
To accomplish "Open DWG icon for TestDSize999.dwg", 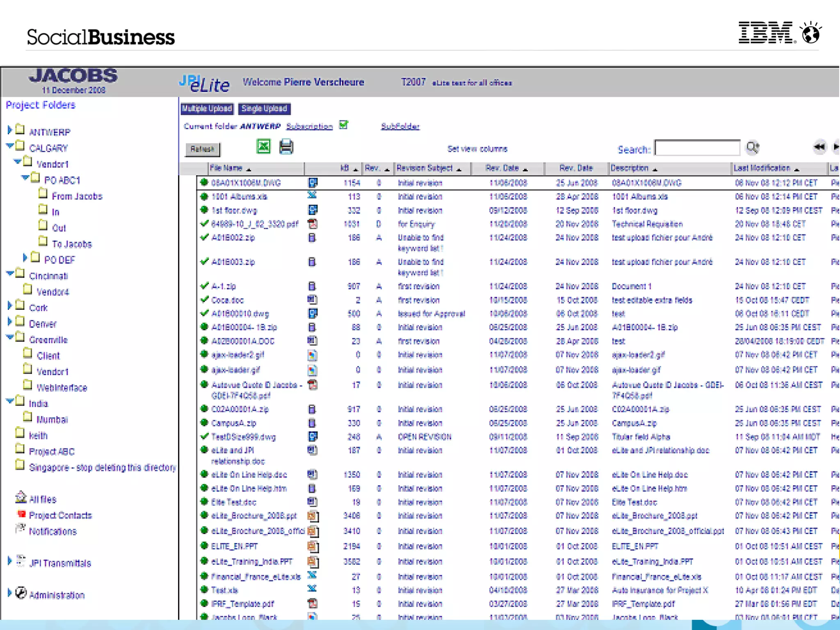I will pyautogui.click(x=313, y=437).
